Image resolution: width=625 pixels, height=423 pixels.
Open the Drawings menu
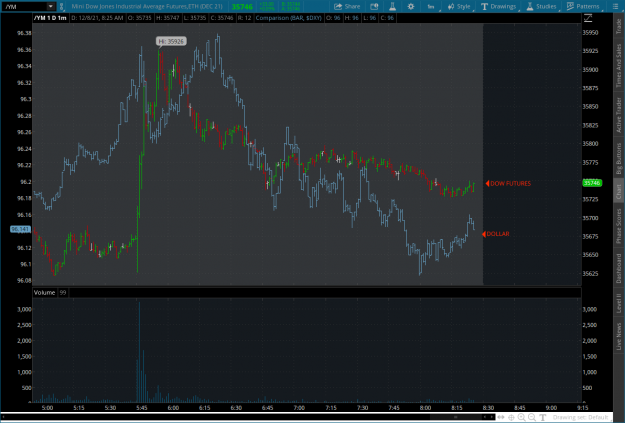tap(499, 6)
